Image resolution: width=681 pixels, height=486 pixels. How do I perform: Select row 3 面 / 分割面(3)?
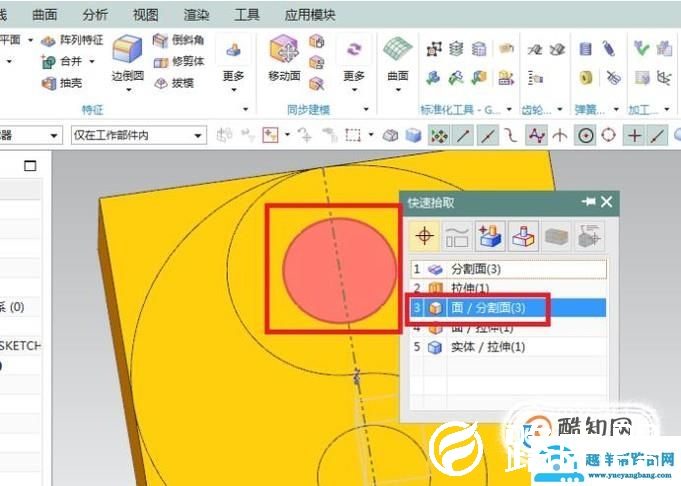[x=508, y=308]
